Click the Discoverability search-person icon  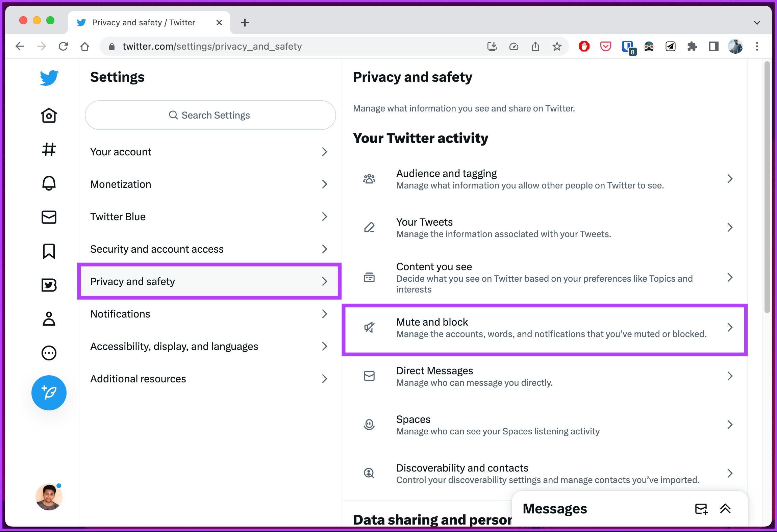369,473
